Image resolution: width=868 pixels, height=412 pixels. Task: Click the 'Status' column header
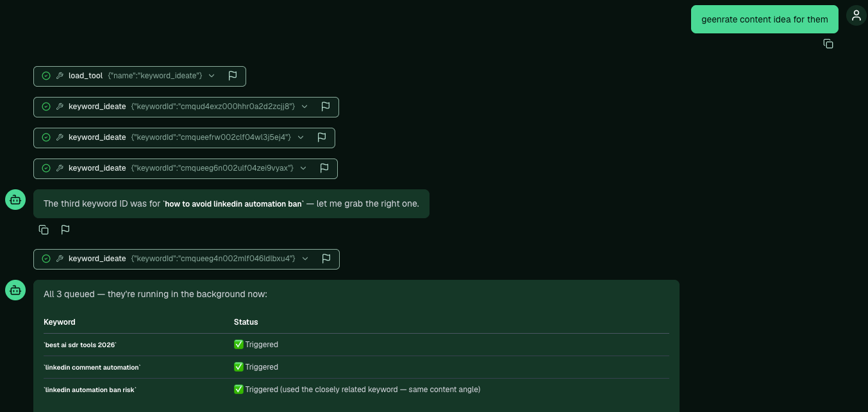point(246,322)
